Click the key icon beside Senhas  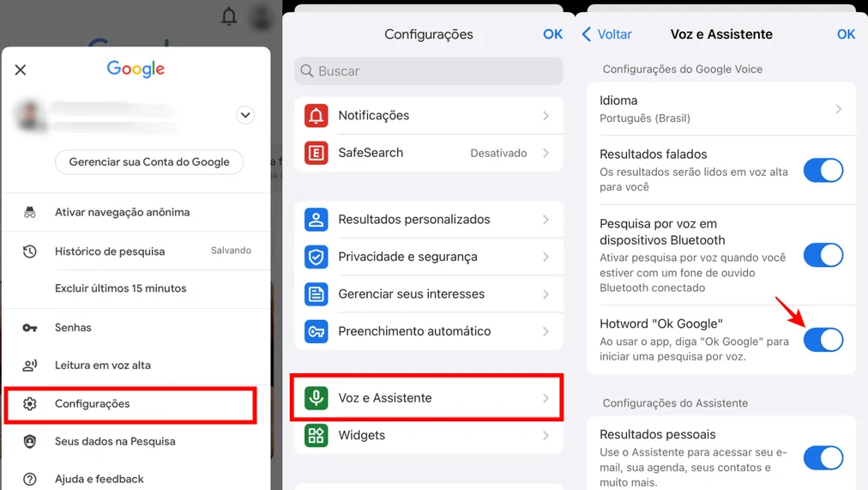tap(30, 328)
